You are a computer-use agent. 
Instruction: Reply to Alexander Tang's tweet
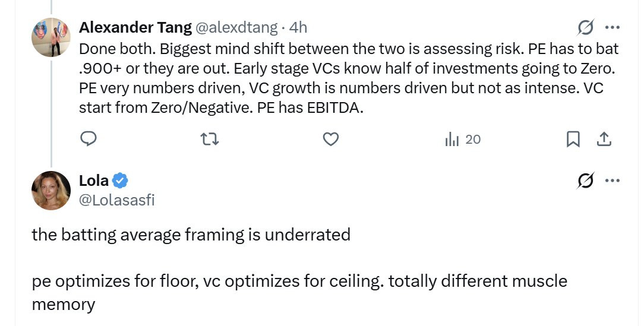[89, 139]
